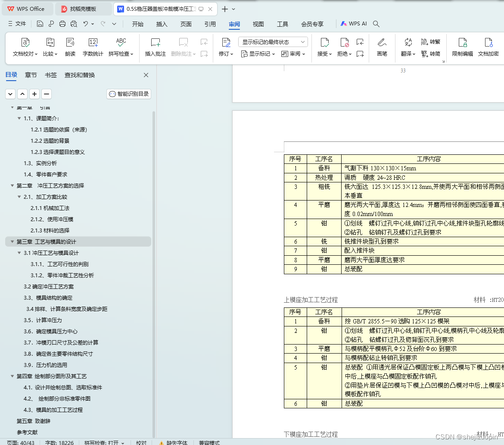Click 插入批注 insert comment
This screenshot has height=445, width=504.
click(155, 47)
